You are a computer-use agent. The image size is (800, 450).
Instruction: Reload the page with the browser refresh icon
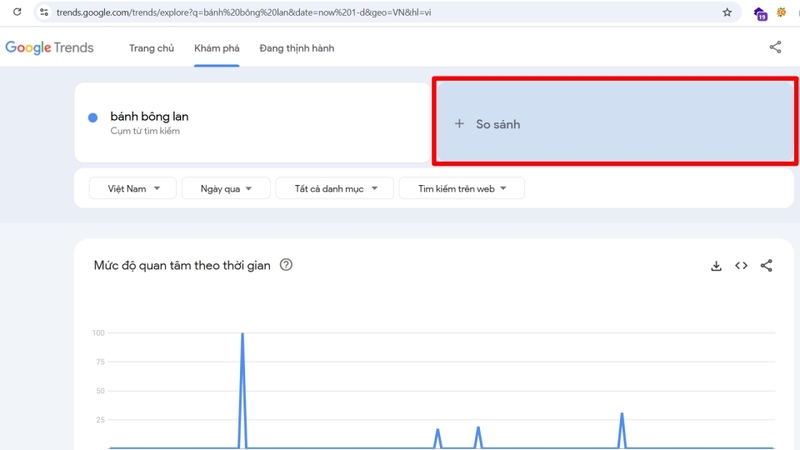click(x=17, y=12)
